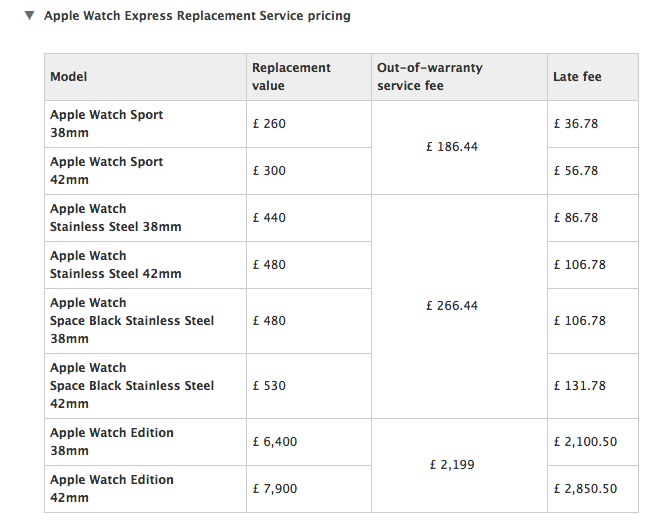Click the Late fee column header
The width and height of the screenshot is (652, 527).
[x=577, y=77]
